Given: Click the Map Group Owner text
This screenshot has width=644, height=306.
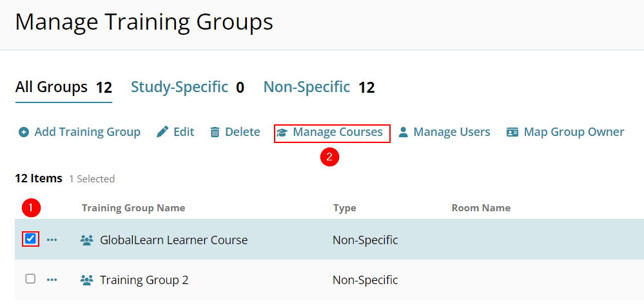Looking at the screenshot, I should tap(574, 132).
